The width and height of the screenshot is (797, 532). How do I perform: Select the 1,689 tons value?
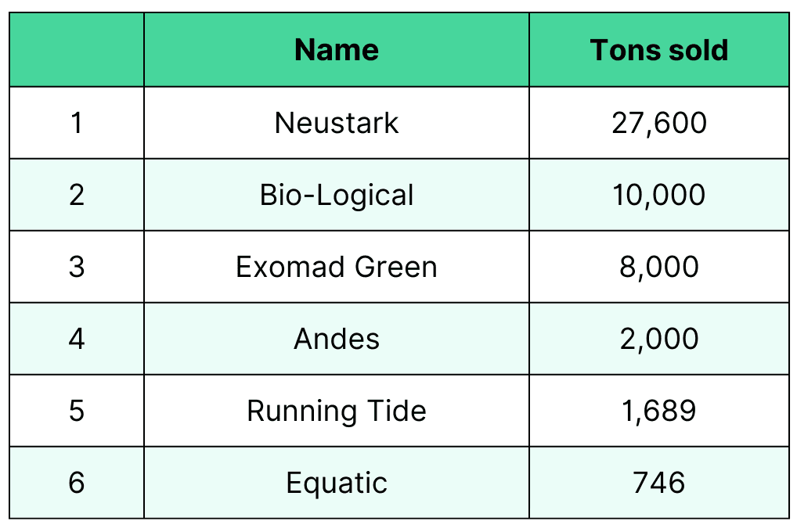(x=658, y=411)
